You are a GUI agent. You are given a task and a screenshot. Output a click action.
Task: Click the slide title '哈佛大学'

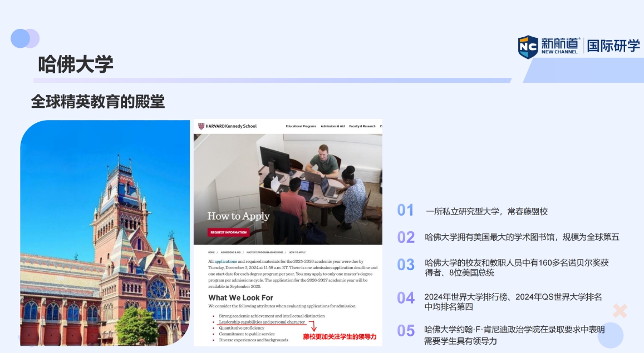[76, 64]
